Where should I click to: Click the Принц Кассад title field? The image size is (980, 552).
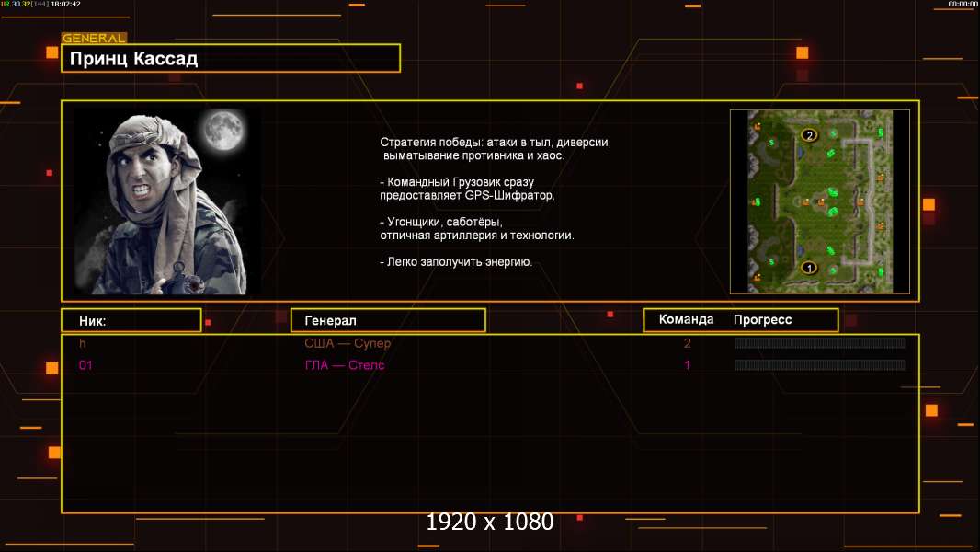click(231, 58)
